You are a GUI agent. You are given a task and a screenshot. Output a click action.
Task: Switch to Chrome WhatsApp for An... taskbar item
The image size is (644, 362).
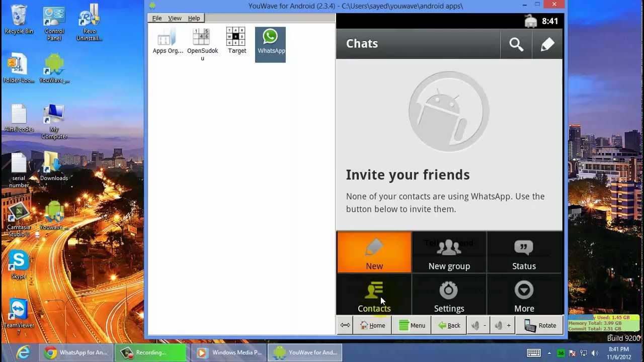(76, 352)
